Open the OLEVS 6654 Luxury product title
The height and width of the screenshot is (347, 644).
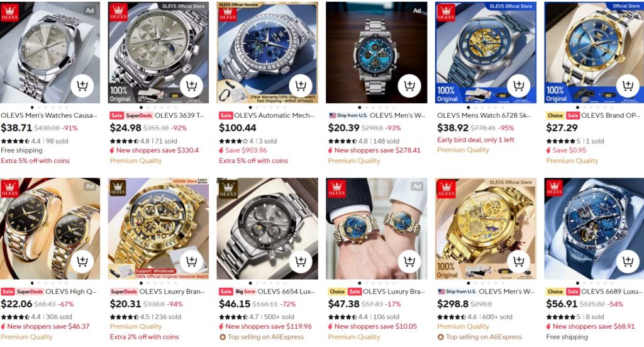pos(286,292)
